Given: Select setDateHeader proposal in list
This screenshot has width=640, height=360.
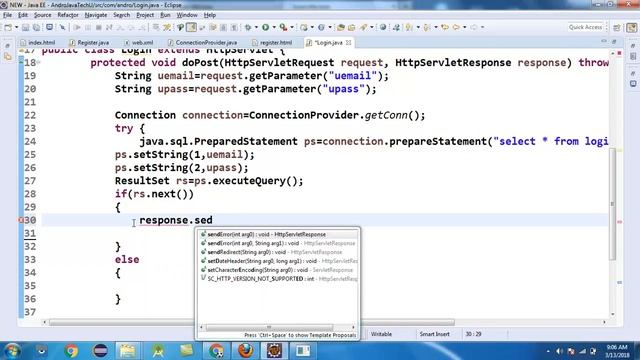Looking at the screenshot, I should [278, 261].
